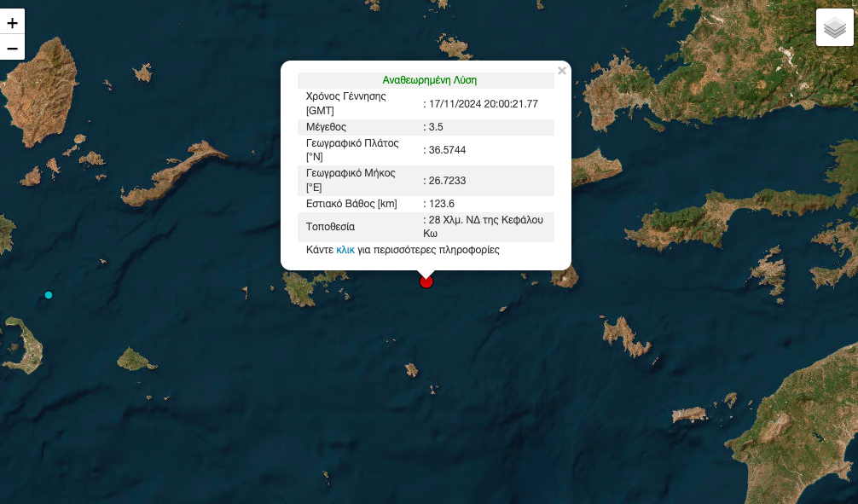Close the earthquake info popup
The width and height of the screenshot is (858, 504).
tap(561, 71)
